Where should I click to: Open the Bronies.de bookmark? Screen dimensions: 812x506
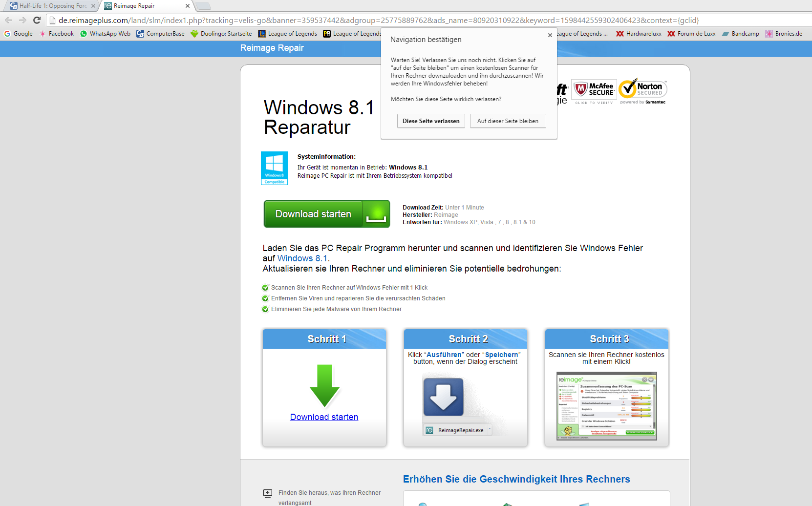pos(784,34)
